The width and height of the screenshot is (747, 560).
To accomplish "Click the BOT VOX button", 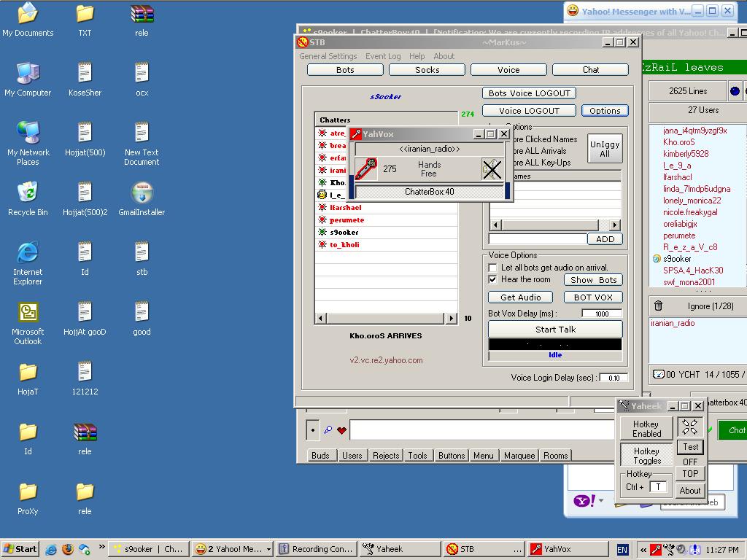I will 593,297.
